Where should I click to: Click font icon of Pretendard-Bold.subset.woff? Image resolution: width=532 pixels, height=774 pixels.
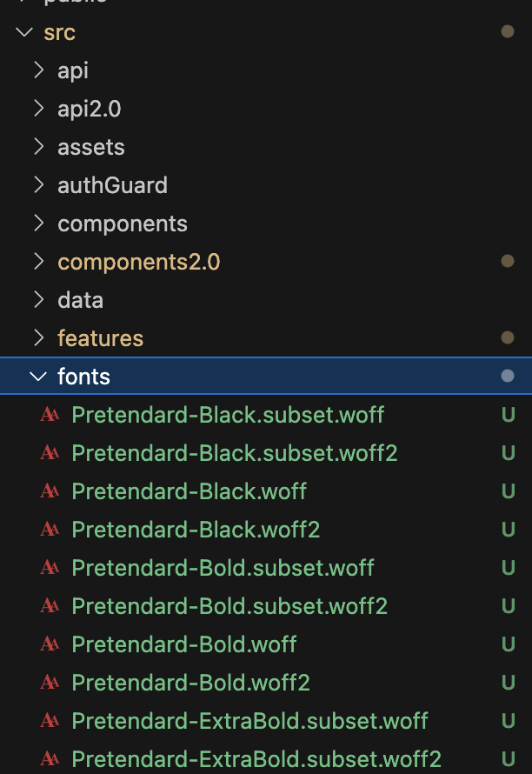(50, 567)
